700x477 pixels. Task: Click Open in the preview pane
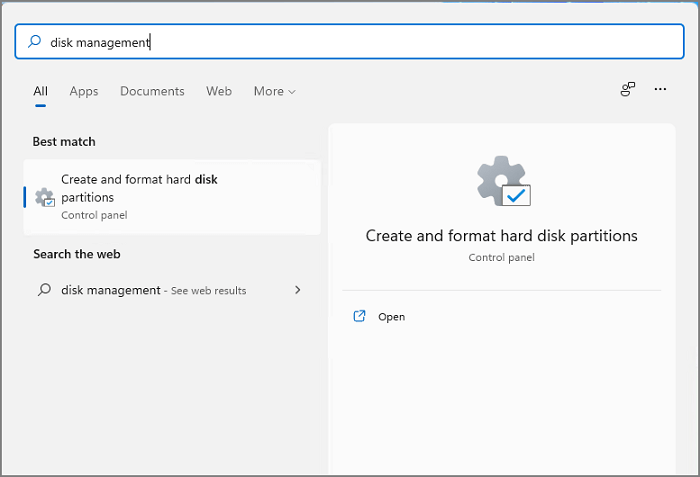point(391,317)
